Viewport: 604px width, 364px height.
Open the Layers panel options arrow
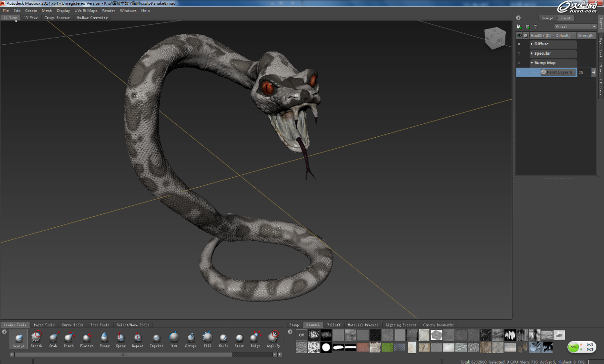click(518, 18)
